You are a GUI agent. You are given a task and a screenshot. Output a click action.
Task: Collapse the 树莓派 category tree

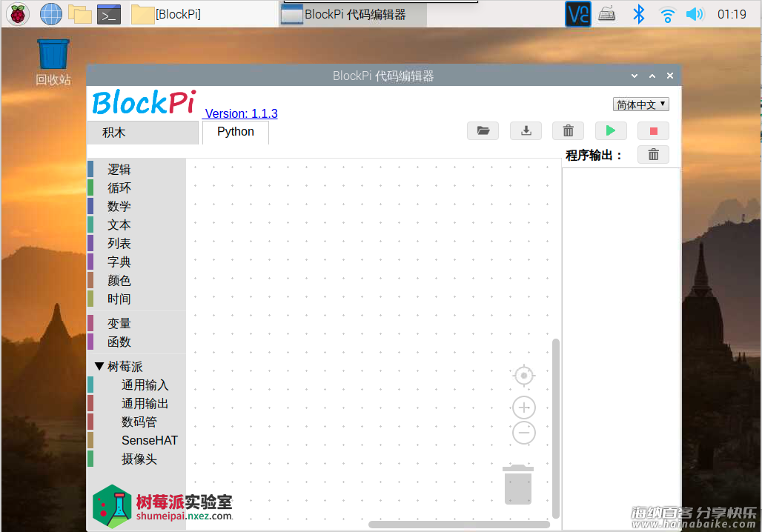pos(99,367)
